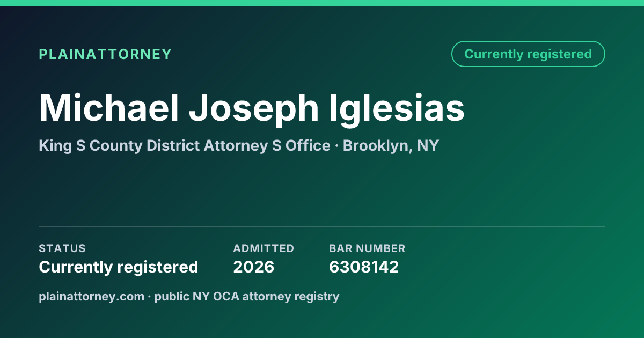Click the PLAINATTORNEY brand logo text
Screen dimensions: 644x338
click(x=105, y=54)
